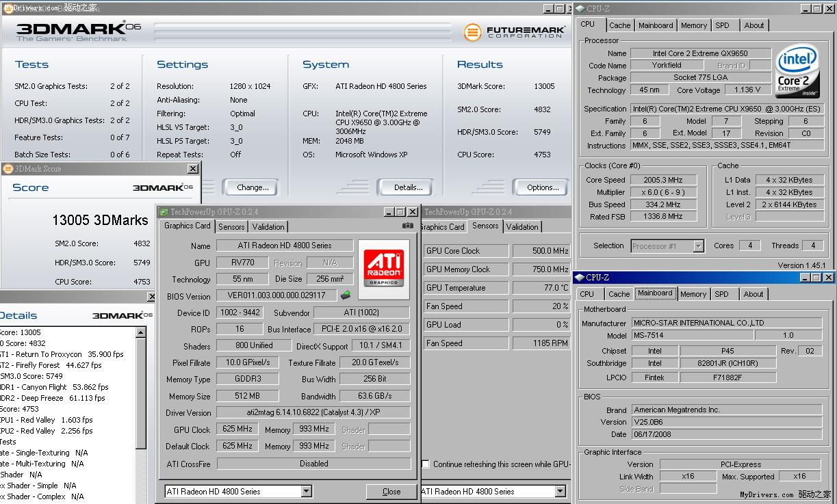The width and height of the screenshot is (837, 504).
Task: Switch to Mainboard tab in top CPU-Z window
Action: [x=656, y=25]
